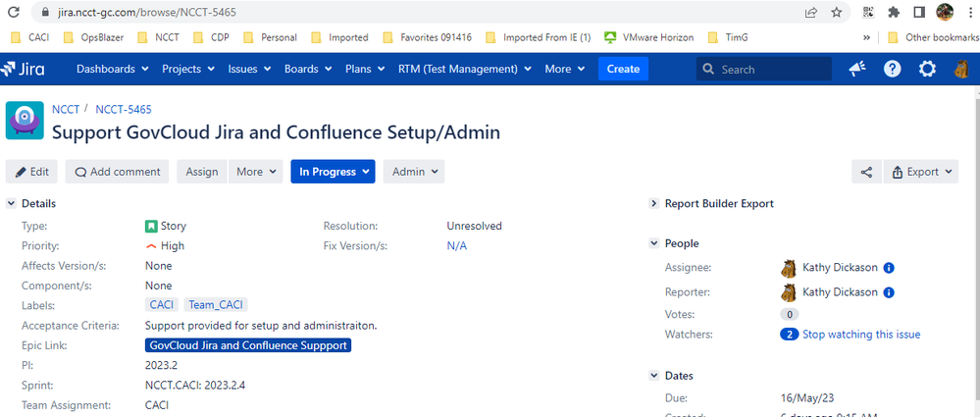Image resolution: width=980 pixels, height=417 pixels.
Task: Click Stop watching this issue
Action: pos(861,335)
